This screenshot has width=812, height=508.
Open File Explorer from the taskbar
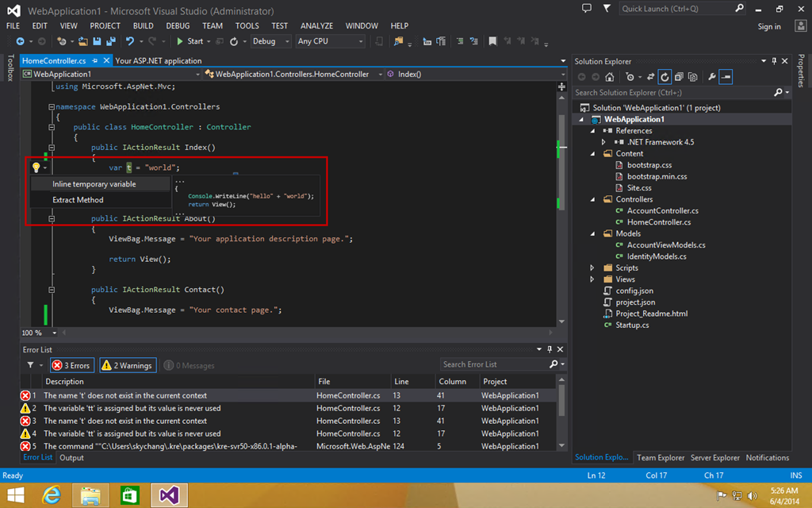tap(90, 495)
